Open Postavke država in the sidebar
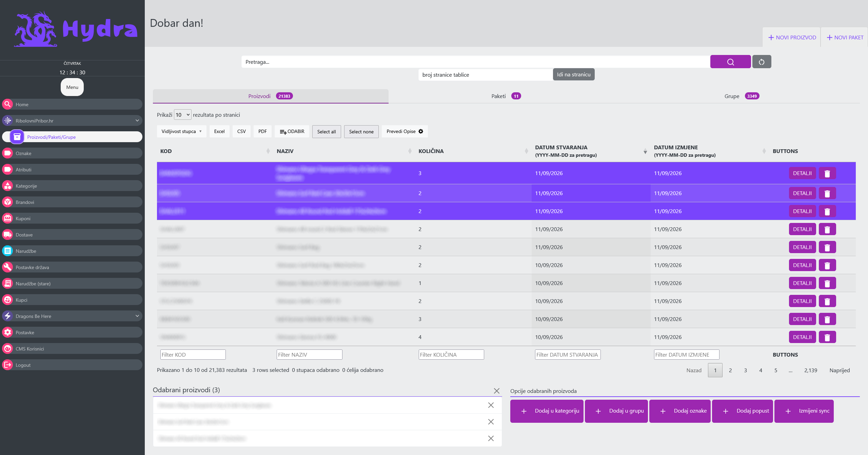 (72, 267)
